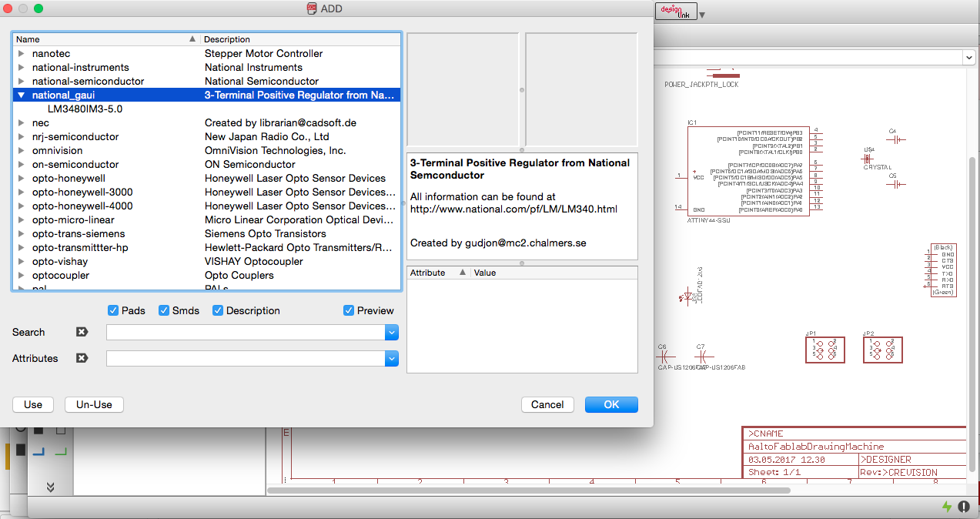Sort by the Attribute column header
Screen dimensions: 980x519
coord(438,273)
